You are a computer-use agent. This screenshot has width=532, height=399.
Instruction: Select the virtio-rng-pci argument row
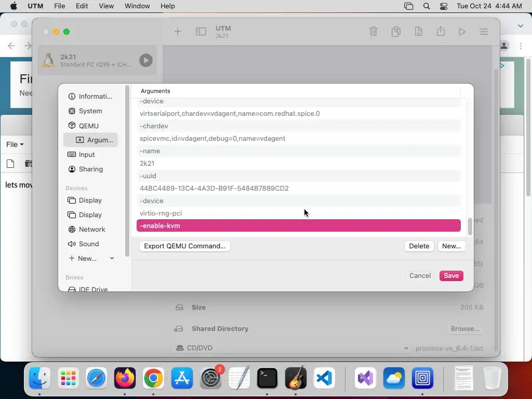point(299,213)
